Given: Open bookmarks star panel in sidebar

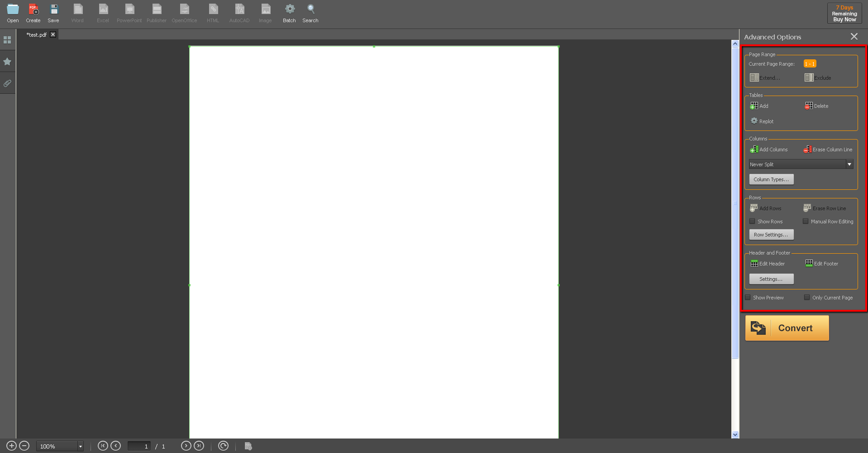Looking at the screenshot, I should pos(7,62).
